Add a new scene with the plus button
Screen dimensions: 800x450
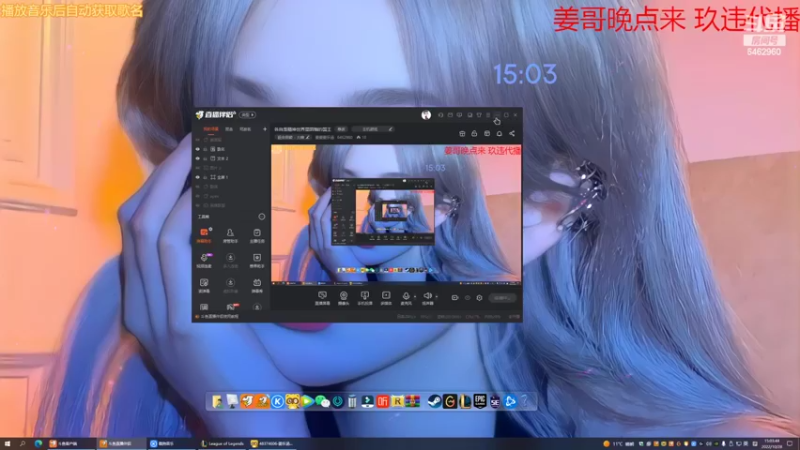265,129
